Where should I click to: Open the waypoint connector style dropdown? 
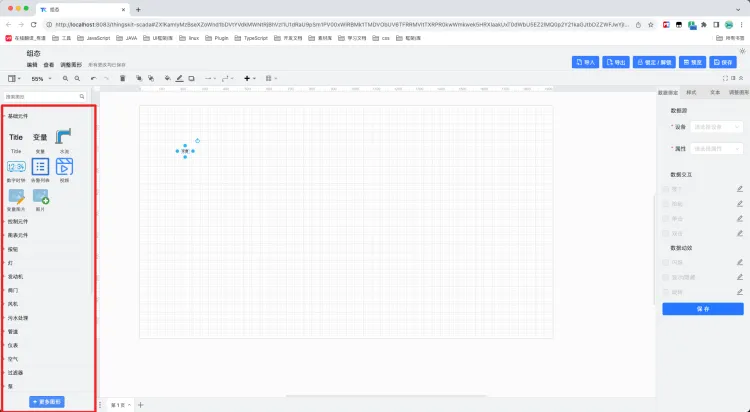(x=228, y=78)
